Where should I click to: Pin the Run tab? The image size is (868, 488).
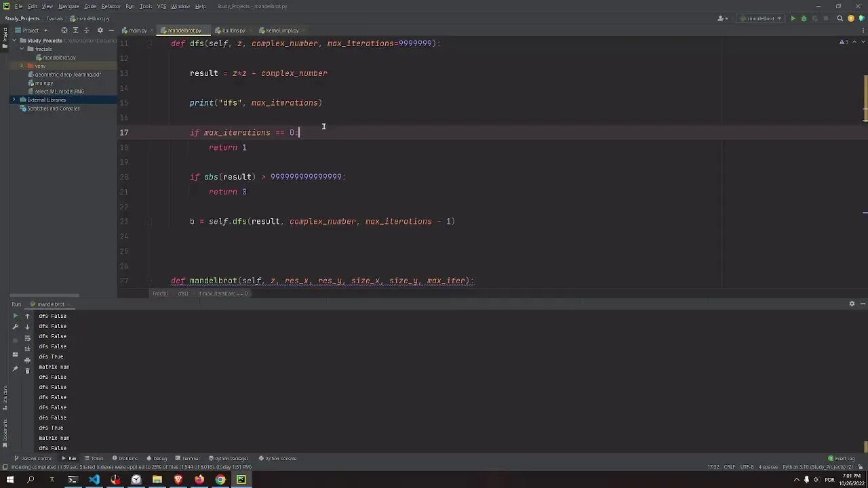click(16, 369)
